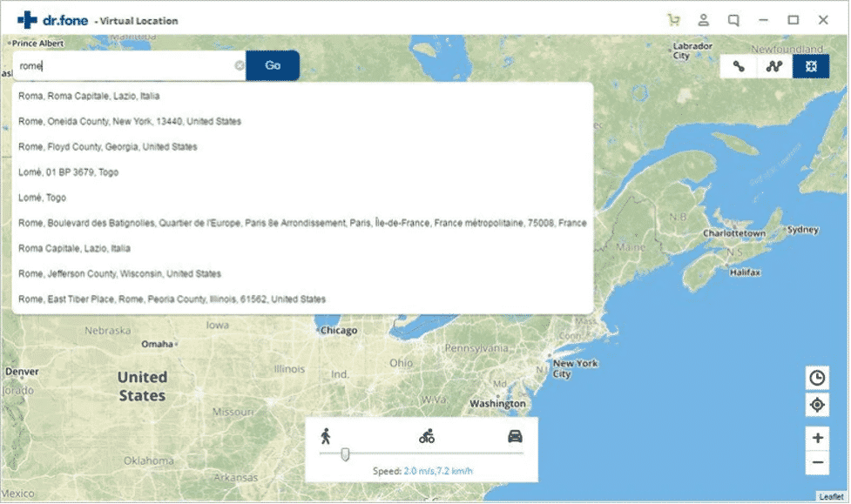Select teleport mode icon
Viewport: 851px width, 504px height.
tap(811, 66)
